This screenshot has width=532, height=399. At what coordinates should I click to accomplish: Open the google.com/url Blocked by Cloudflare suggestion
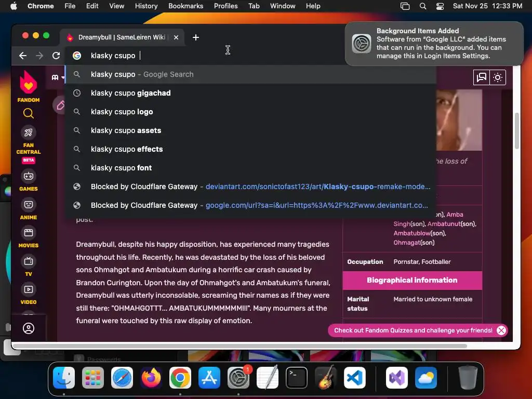point(250,205)
